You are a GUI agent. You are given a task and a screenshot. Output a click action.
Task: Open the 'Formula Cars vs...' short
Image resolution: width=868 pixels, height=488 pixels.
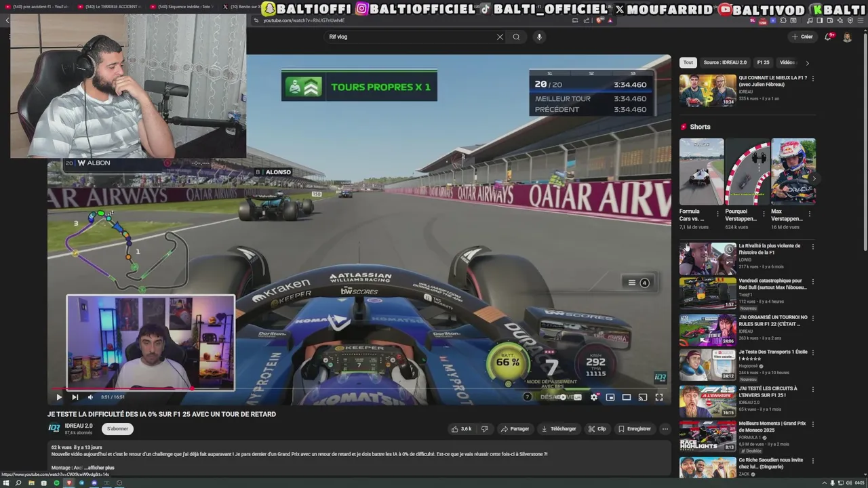(x=701, y=171)
